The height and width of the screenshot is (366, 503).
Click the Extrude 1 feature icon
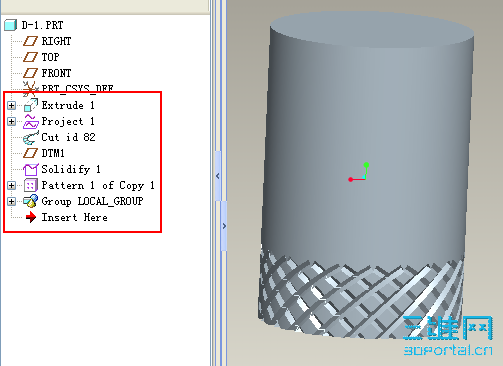coord(31,105)
